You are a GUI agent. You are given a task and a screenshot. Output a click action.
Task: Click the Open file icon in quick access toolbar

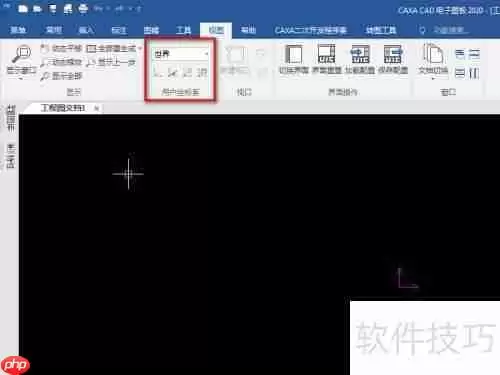coord(37,9)
